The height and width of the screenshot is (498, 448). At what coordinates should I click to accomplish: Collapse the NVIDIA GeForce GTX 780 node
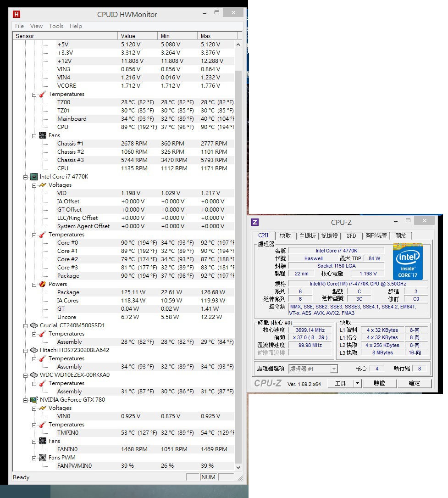point(25,400)
